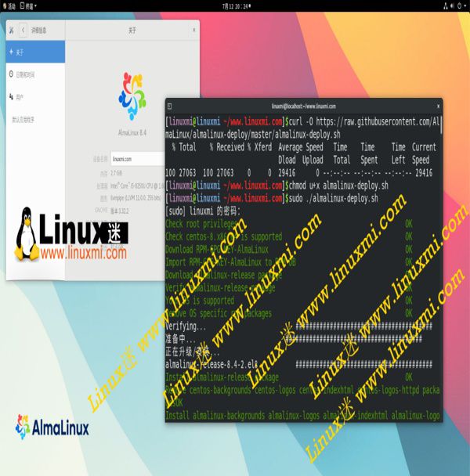The width and height of the screenshot is (470, 476).
Task: Expand the system menu arrow at top right
Action: (465, 5)
